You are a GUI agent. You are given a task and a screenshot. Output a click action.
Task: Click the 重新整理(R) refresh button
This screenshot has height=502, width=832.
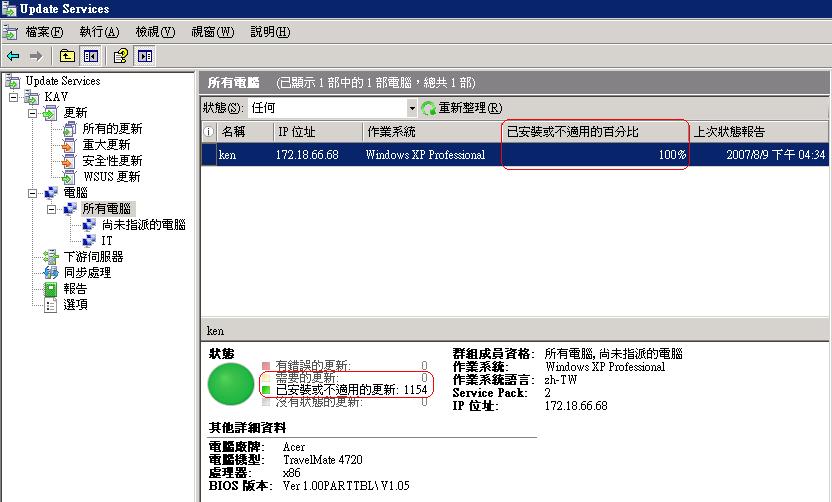[462, 108]
